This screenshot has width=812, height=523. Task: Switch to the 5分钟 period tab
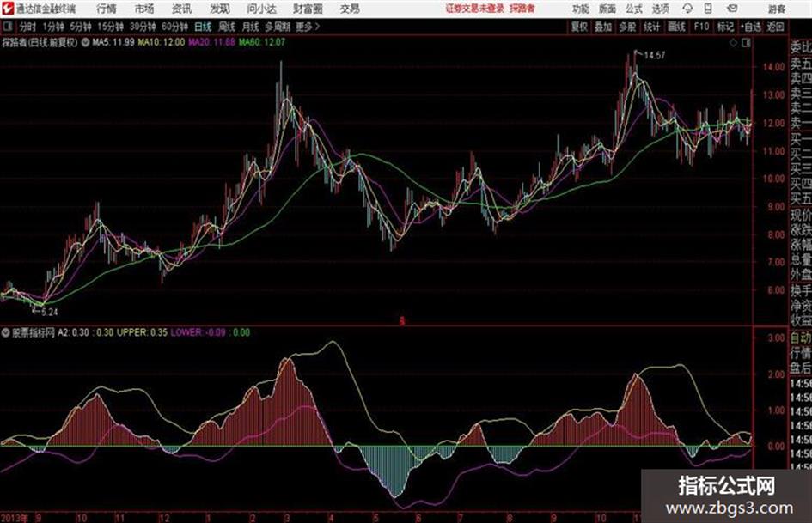(x=81, y=27)
